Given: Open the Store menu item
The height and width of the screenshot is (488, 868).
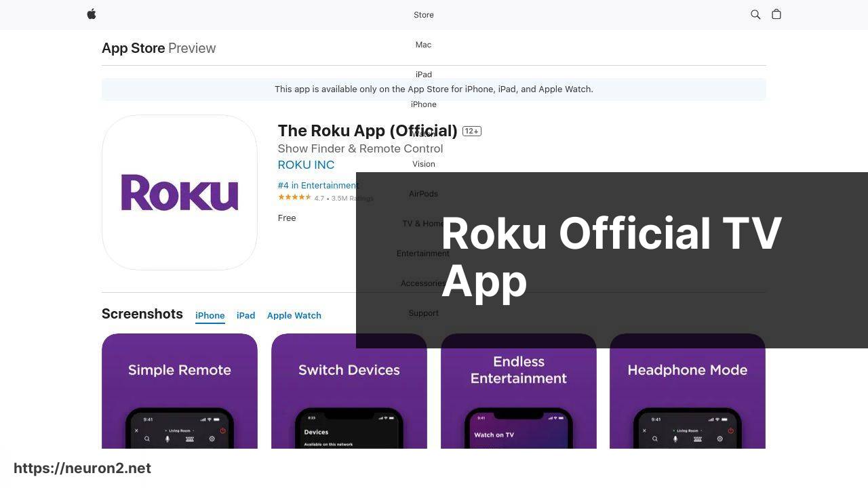Looking at the screenshot, I should pos(424,15).
